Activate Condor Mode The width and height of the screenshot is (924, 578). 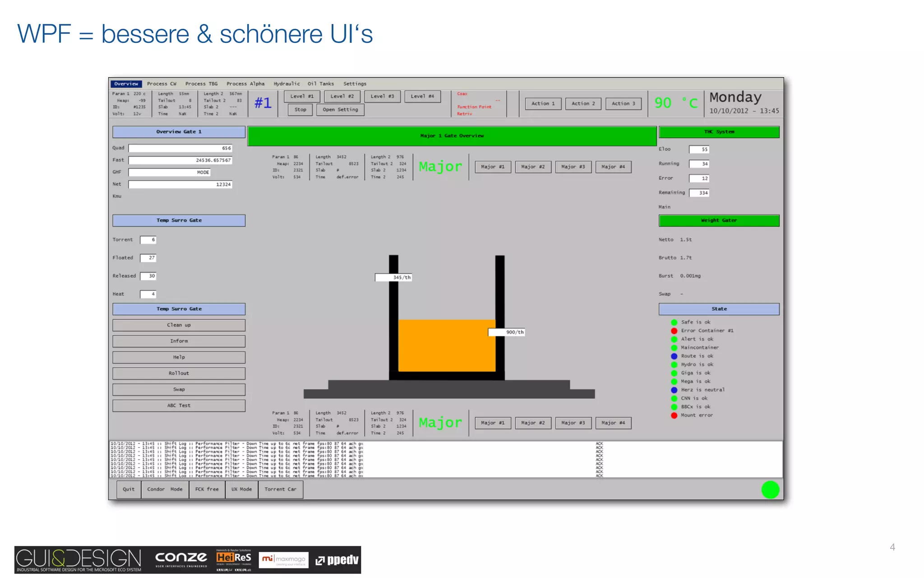[x=165, y=489]
